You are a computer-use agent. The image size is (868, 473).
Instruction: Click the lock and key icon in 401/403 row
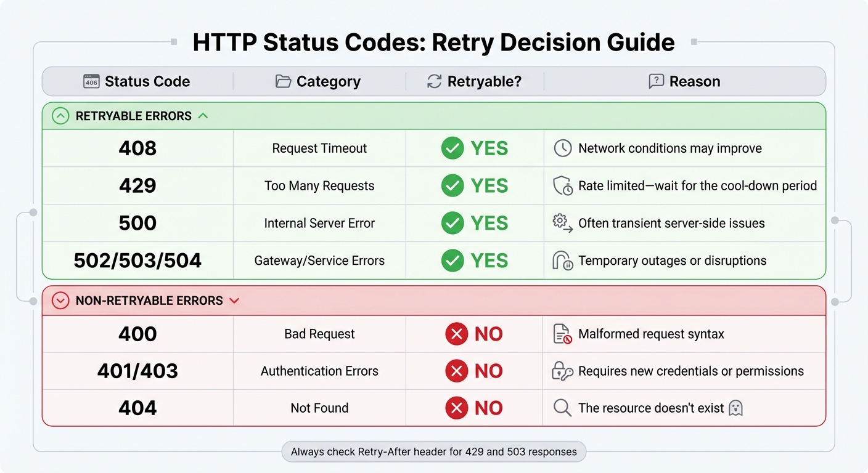click(562, 371)
